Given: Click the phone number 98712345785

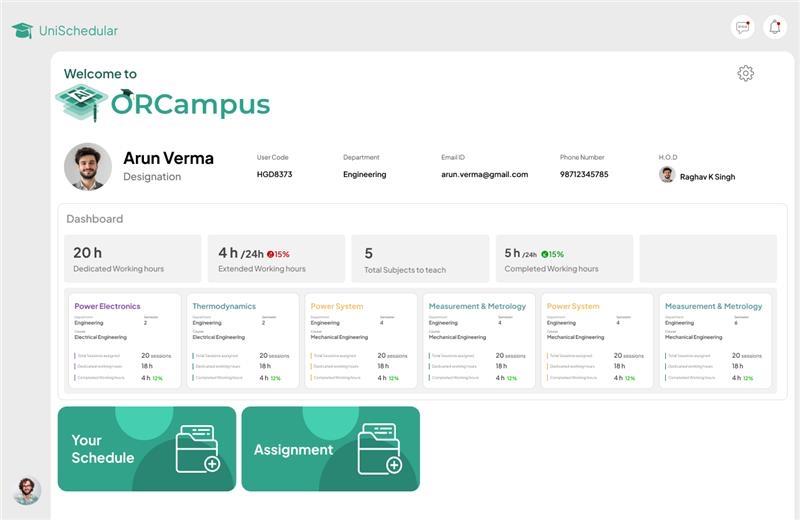Looking at the screenshot, I should click(x=584, y=174).
